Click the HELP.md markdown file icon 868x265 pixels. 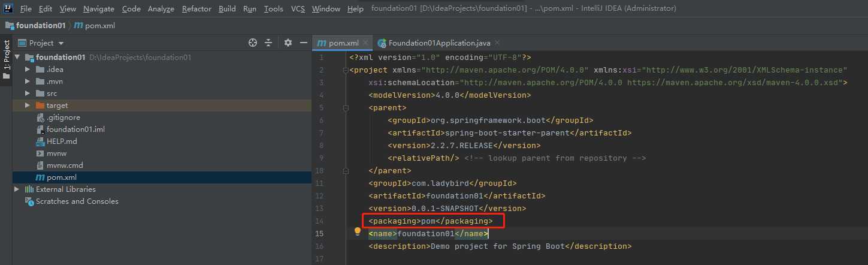click(40, 141)
